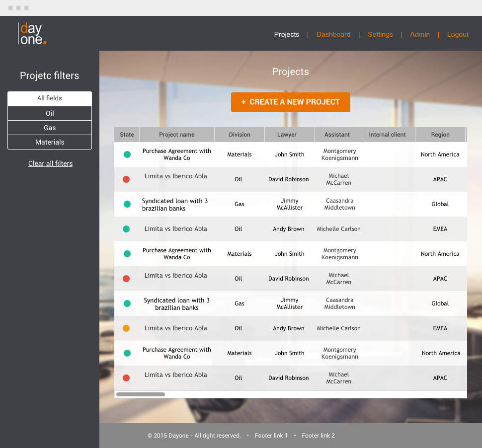Sort by the Lawyer column header

(287, 135)
